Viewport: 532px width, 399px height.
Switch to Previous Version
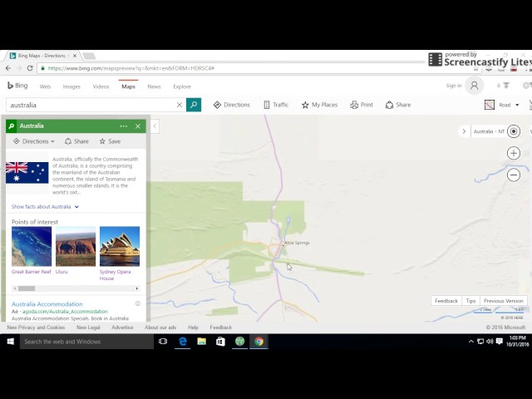(503, 301)
